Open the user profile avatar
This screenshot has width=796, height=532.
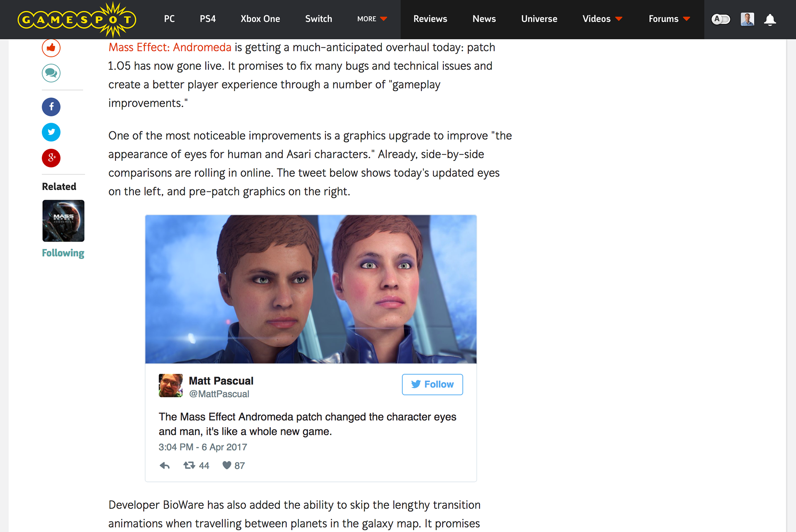(x=747, y=19)
